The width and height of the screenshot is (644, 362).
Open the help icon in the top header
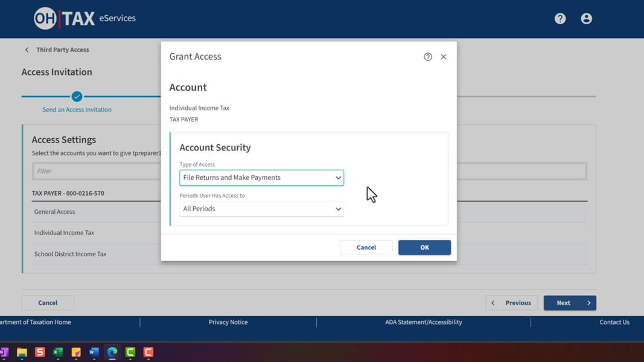click(x=560, y=19)
